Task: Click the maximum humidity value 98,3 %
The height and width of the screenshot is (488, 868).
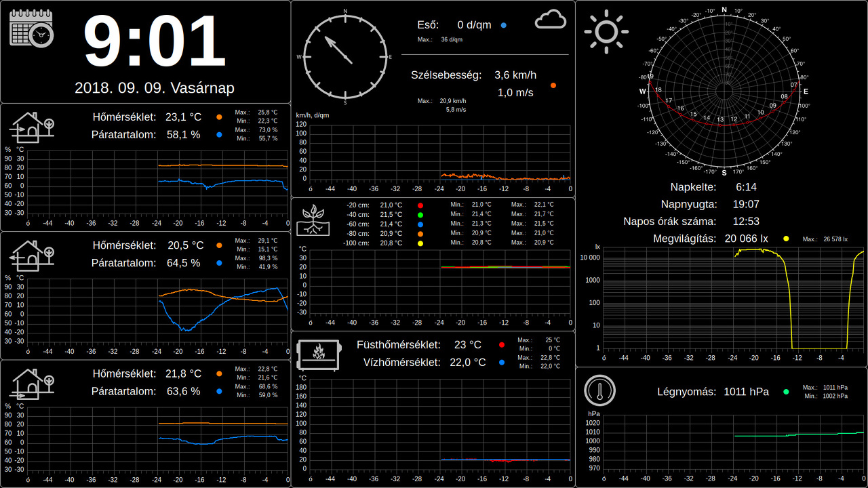Action: coord(268,258)
